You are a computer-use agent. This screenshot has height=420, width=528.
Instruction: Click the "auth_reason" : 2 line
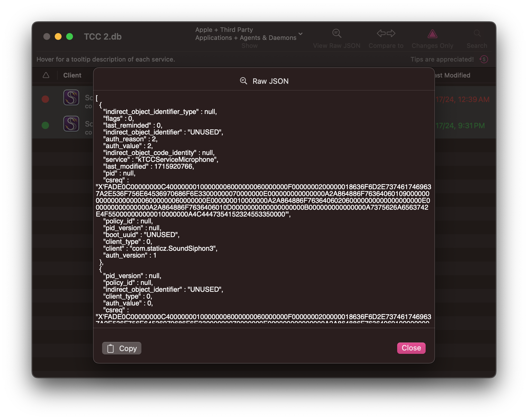pyautogui.click(x=130, y=139)
